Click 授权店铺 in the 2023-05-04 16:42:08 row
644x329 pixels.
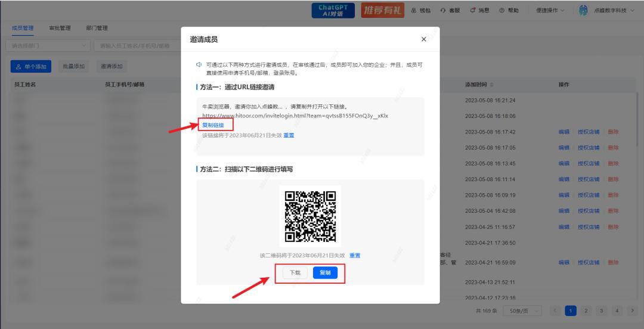point(589,211)
